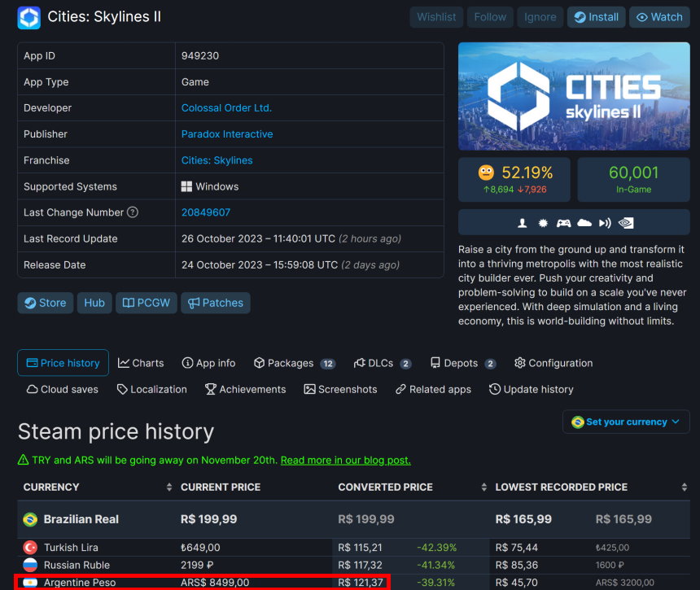Open the Depots tab
Image resolution: width=700 pixels, height=590 pixels.
pyautogui.click(x=462, y=363)
